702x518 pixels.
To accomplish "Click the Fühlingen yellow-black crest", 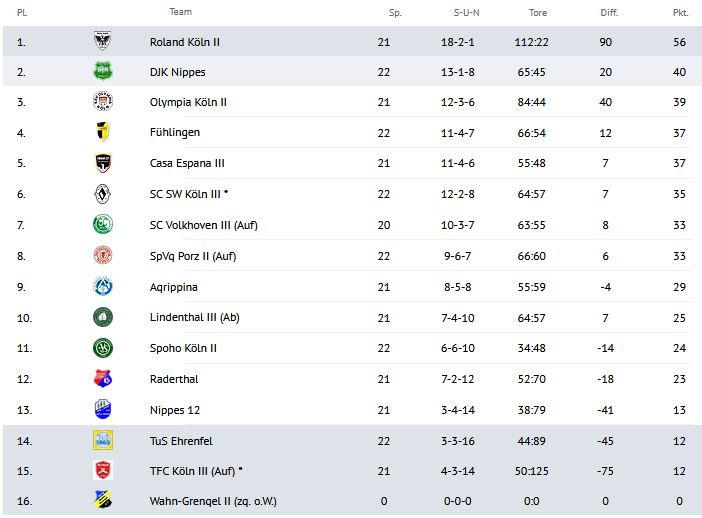I will (101, 132).
